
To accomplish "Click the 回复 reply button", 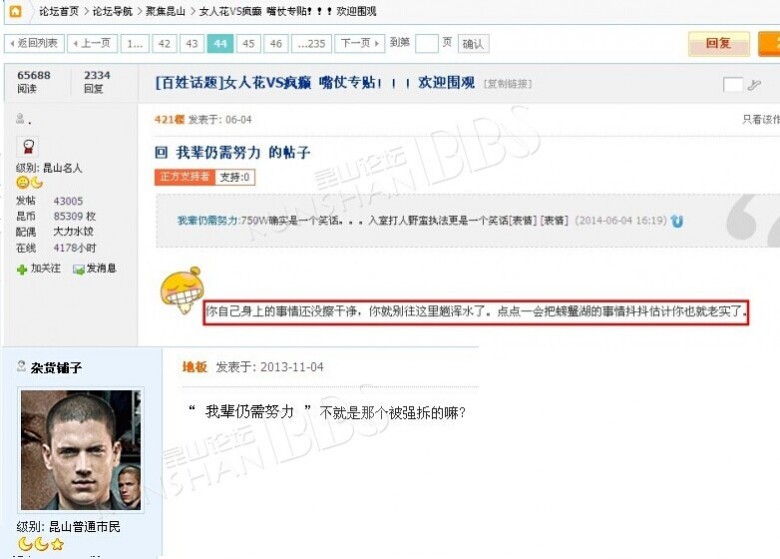I will [x=719, y=44].
